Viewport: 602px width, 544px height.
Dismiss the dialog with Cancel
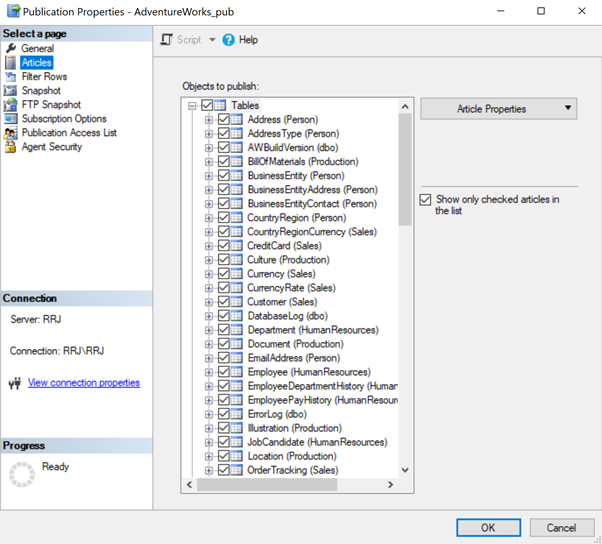point(562,527)
